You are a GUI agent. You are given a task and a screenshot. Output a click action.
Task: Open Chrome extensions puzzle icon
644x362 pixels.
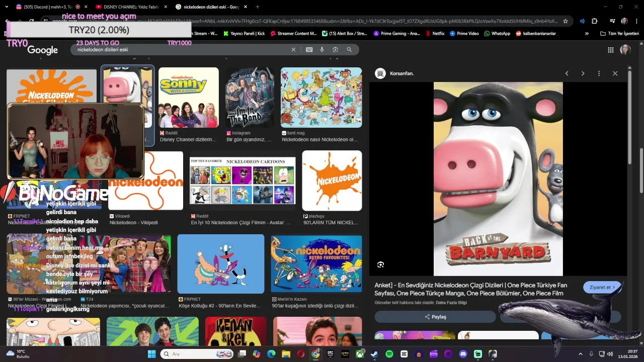click(x=595, y=21)
